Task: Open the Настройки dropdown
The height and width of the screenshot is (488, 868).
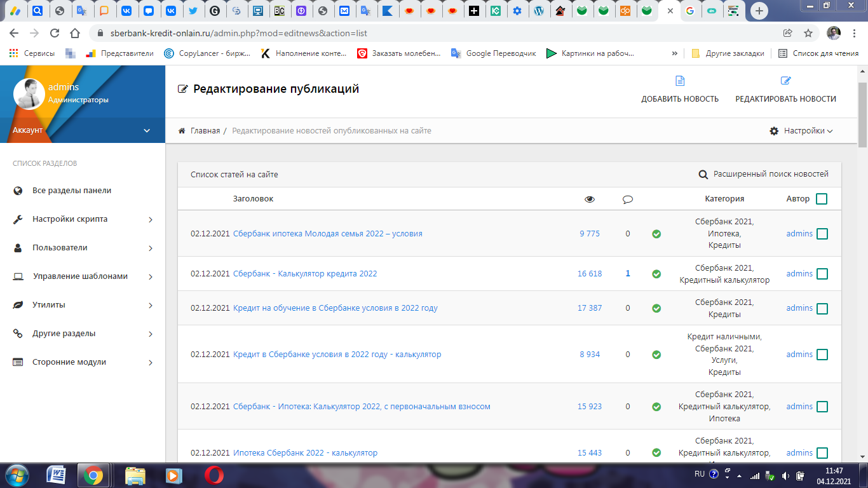Action: (801, 131)
